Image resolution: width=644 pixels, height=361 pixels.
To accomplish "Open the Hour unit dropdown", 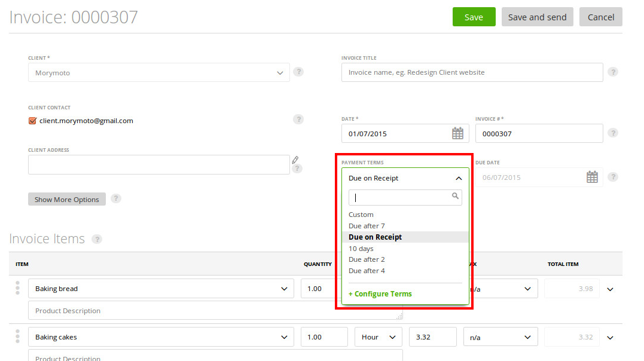I will coord(379,336).
